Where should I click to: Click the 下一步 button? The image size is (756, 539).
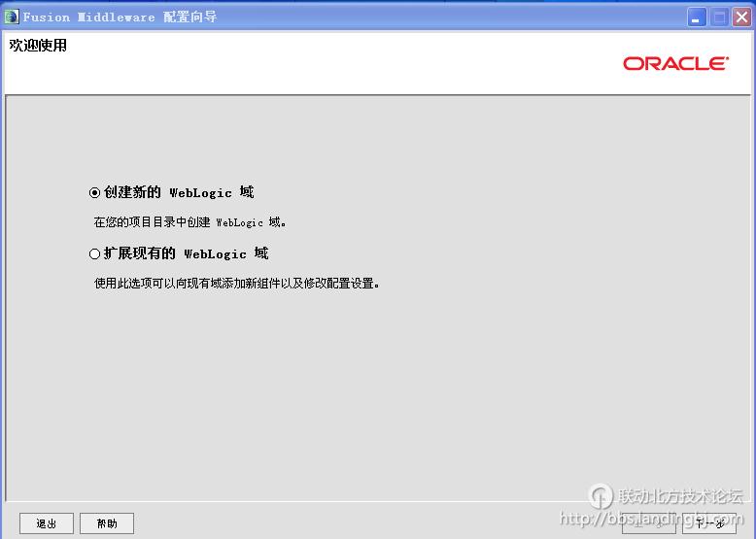(709, 523)
